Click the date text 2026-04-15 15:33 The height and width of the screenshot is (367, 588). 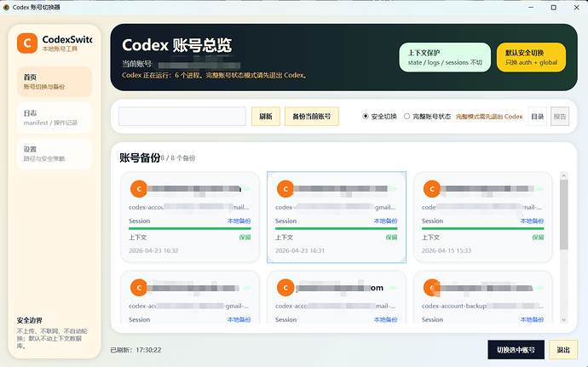pos(447,250)
